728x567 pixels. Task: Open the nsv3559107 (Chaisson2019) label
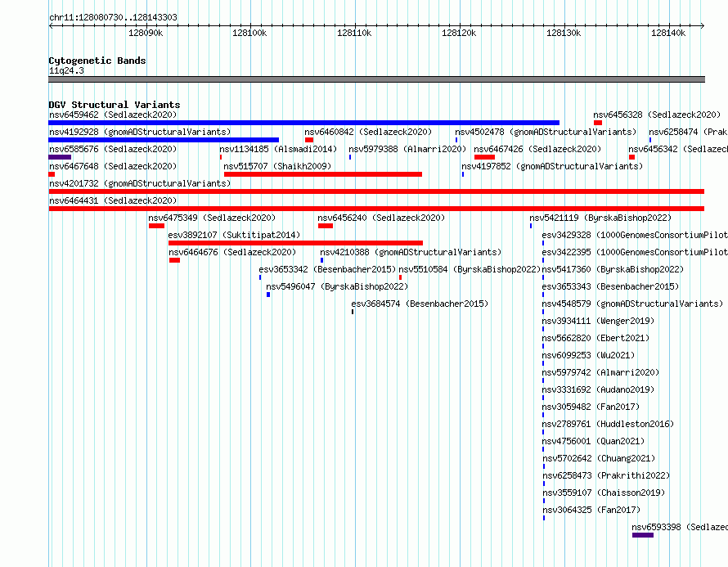[x=604, y=493]
